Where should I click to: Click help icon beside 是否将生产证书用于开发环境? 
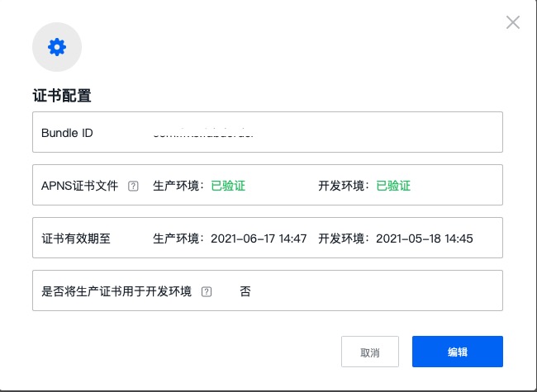click(207, 291)
